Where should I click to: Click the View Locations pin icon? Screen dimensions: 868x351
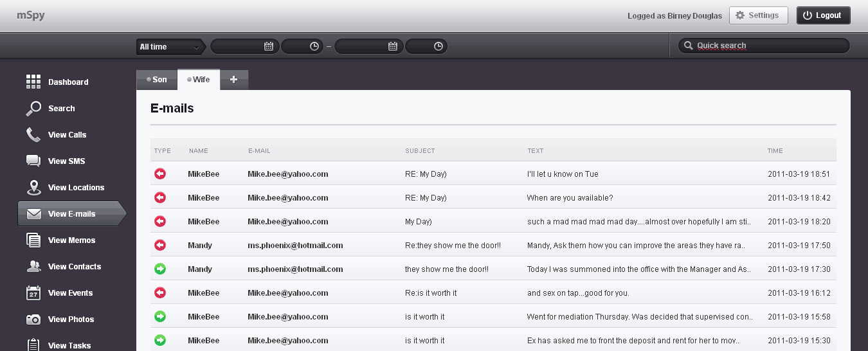[33, 188]
